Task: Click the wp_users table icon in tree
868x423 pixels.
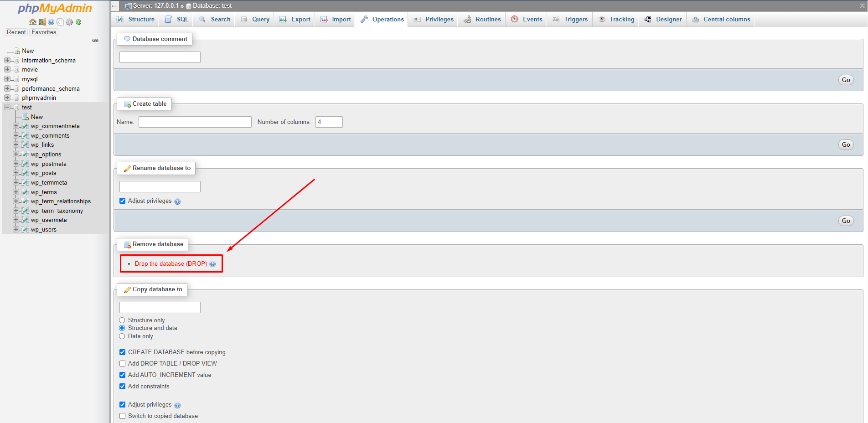Action: (x=26, y=229)
